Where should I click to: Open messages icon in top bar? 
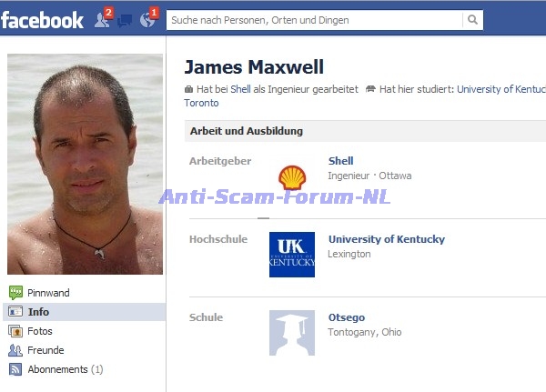click(x=125, y=20)
